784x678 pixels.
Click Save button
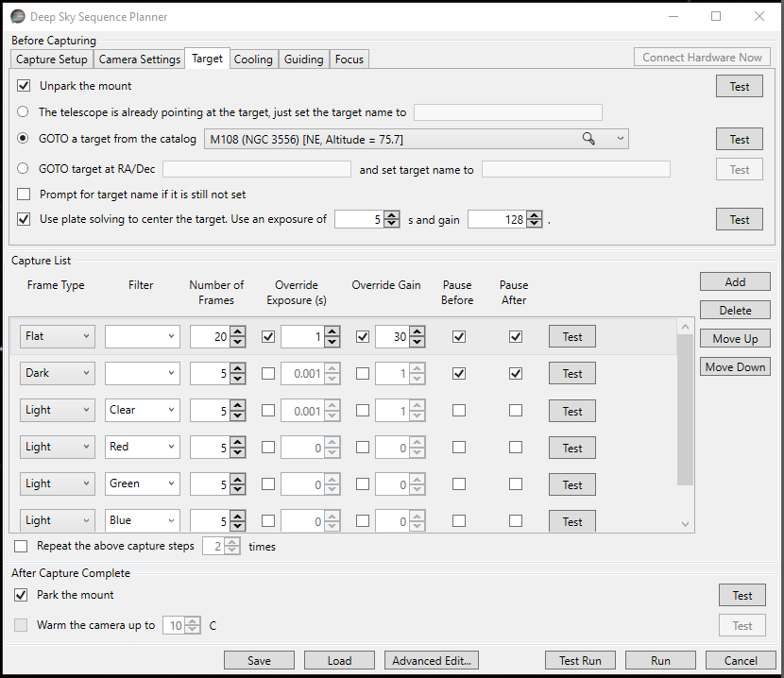[x=259, y=660]
